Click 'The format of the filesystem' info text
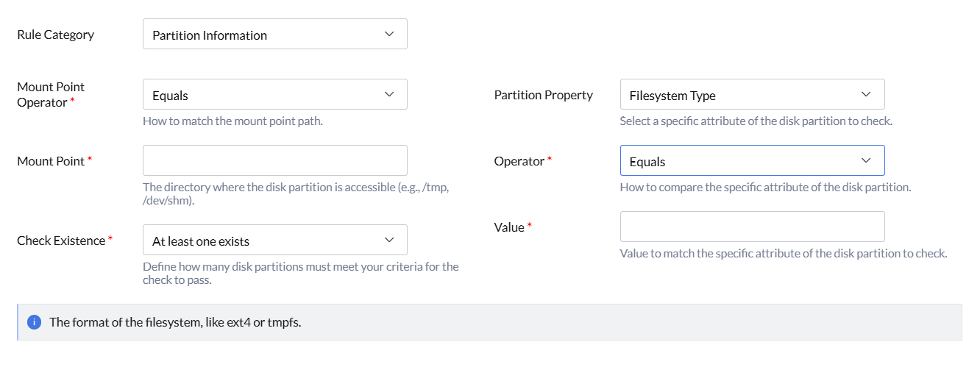Viewport: 980px width, 381px height. tap(175, 322)
